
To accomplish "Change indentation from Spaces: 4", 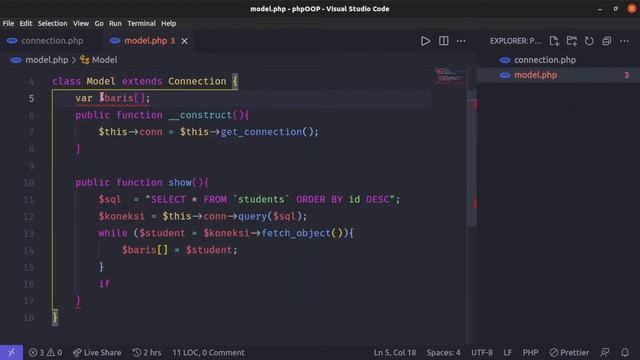I will click(x=443, y=352).
